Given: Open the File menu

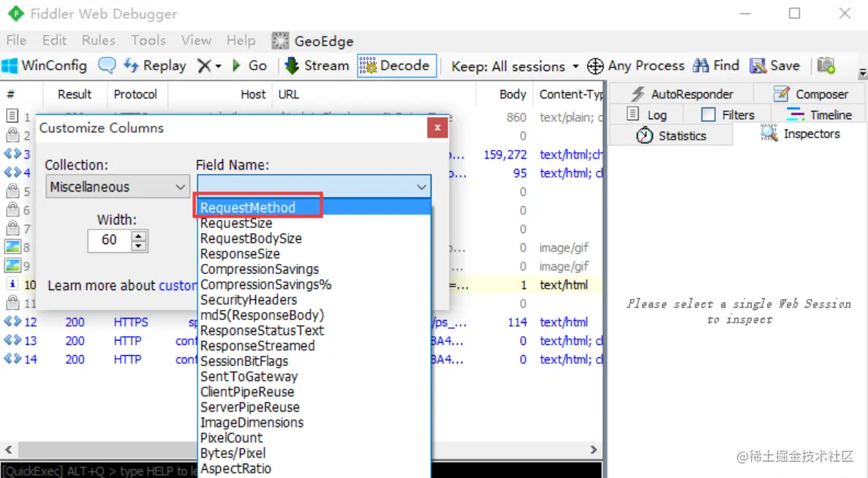Looking at the screenshot, I should [x=16, y=40].
